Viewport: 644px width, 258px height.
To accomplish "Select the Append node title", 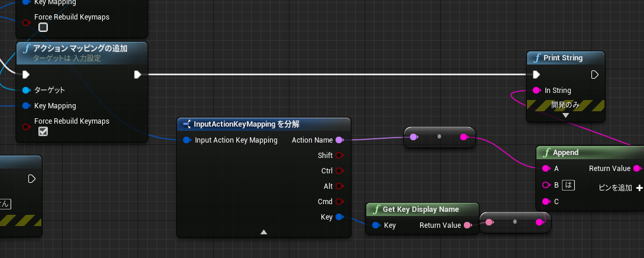I will 565,153.
